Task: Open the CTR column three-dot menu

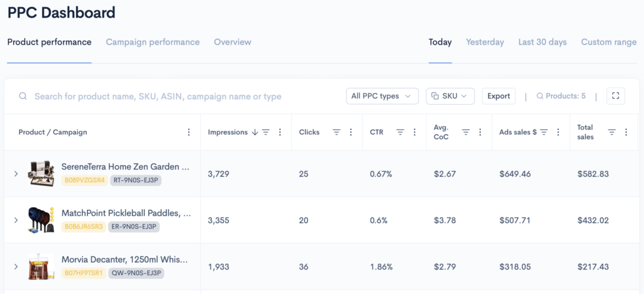Action: click(x=414, y=132)
